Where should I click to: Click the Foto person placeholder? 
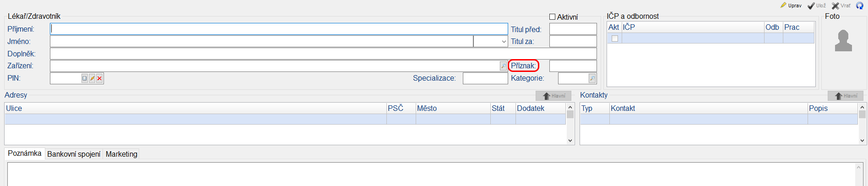click(843, 41)
